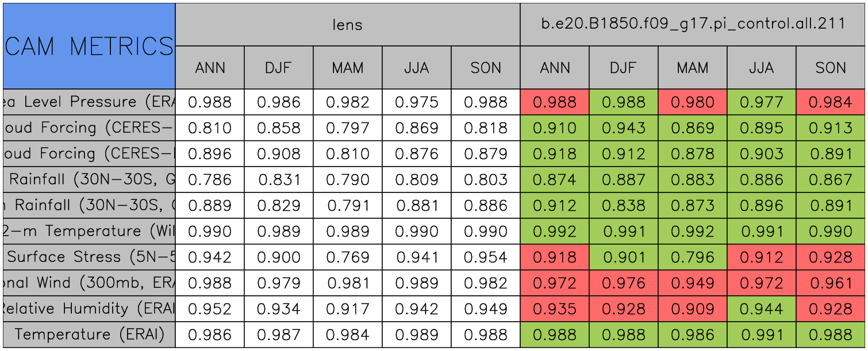Select the b.e20.B1850.f09_g17.pi_control.all.211 header
The image size is (868, 351).
(693, 25)
